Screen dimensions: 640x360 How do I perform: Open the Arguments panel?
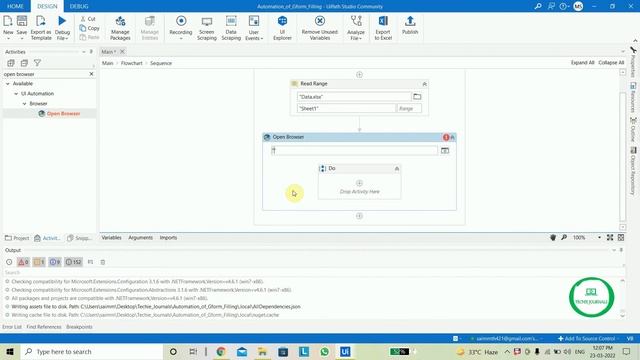[x=140, y=238]
